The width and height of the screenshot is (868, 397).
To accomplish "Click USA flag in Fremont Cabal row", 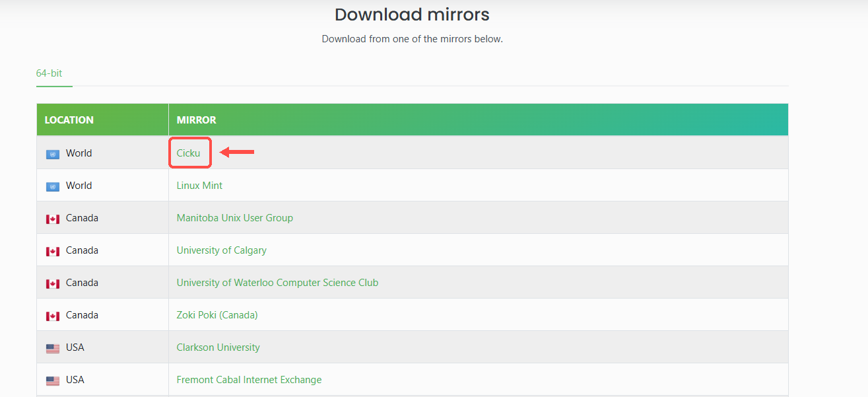I will click(53, 380).
